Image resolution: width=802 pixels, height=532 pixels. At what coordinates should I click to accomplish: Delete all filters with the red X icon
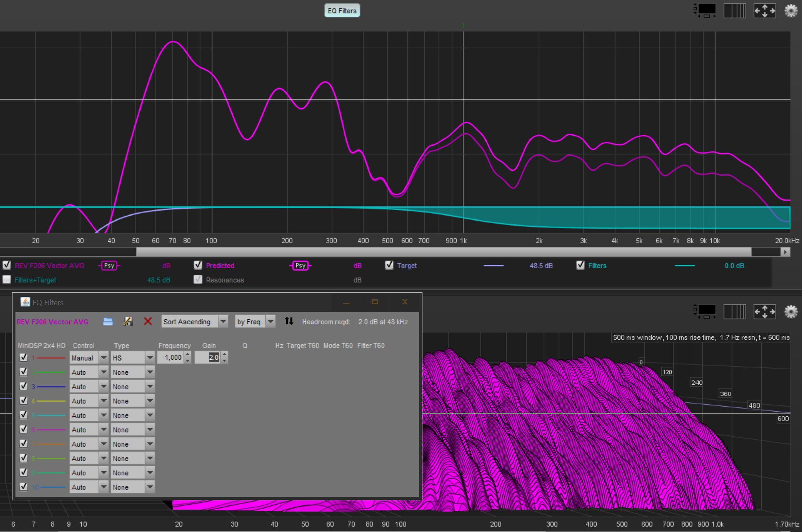tap(147, 321)
